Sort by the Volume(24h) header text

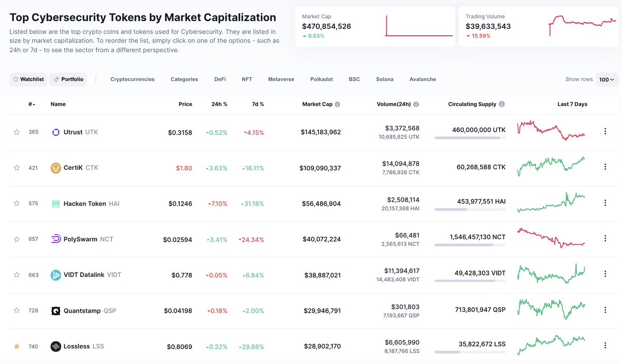394,104
